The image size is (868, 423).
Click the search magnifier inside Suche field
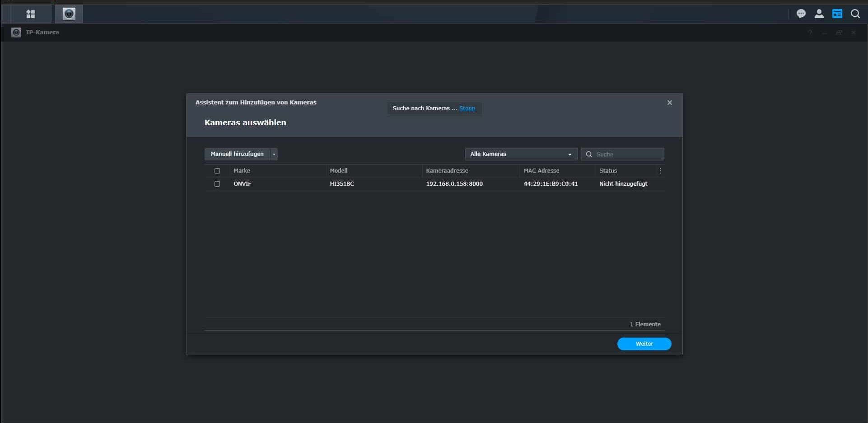tap(589, 154)
